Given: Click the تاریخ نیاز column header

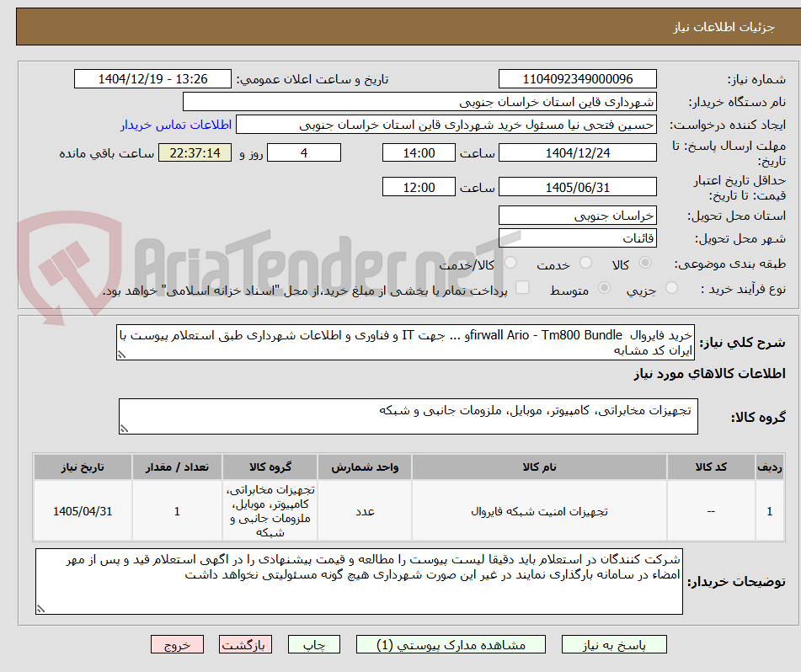Looking at the screenshot, I should [x=83, y=467].
